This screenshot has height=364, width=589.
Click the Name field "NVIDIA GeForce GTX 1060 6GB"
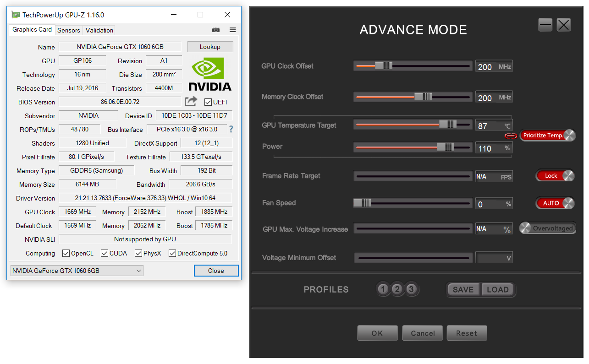click(120, 47)
